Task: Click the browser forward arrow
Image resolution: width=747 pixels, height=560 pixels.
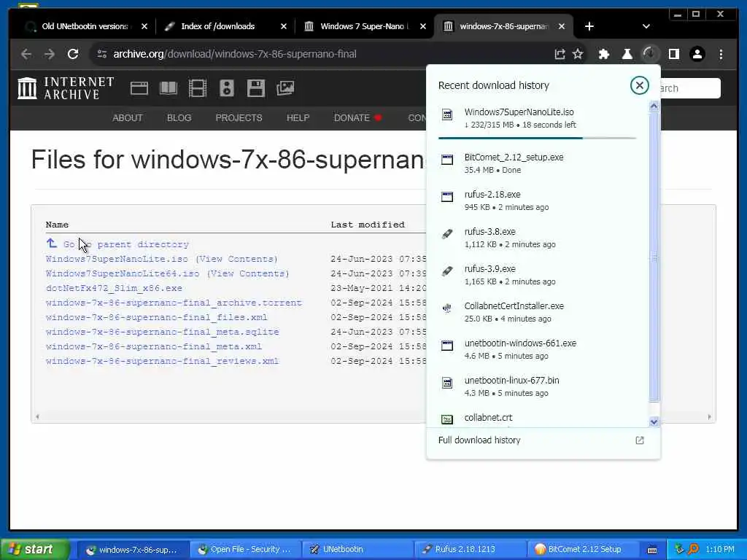Action: click(x=50, y=54)
